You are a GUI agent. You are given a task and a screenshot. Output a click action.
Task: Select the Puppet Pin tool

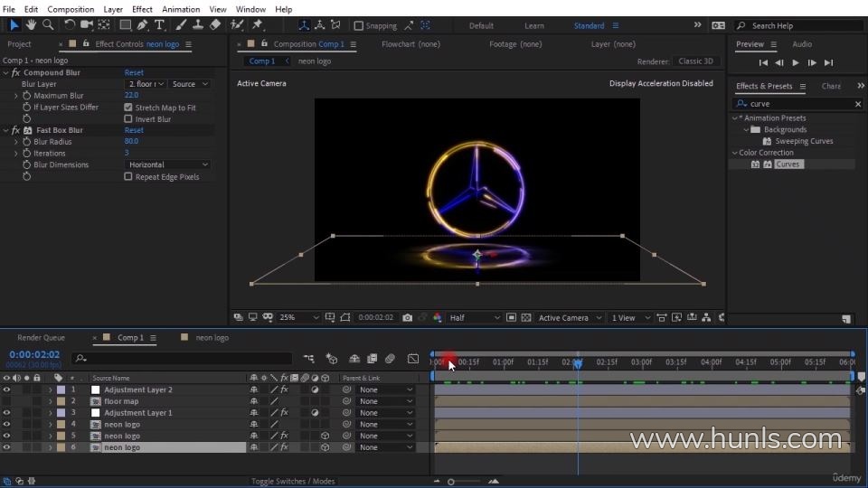258,24
